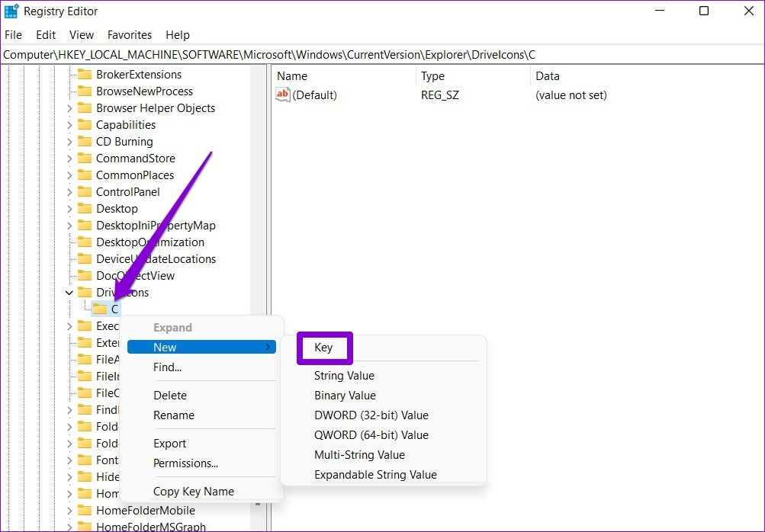The height and width of the screenshot is (532, 765).
Task: Select the BrowseNewProcess key label
Action: [144, 91]
